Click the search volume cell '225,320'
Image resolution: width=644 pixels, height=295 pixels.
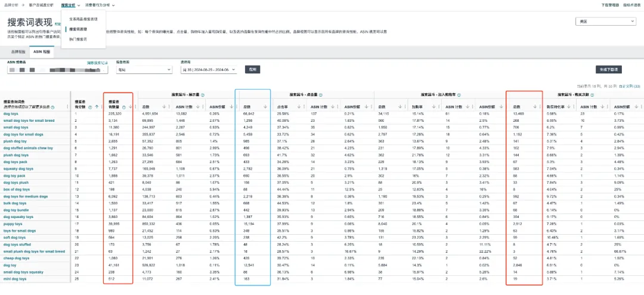(114, 113)
